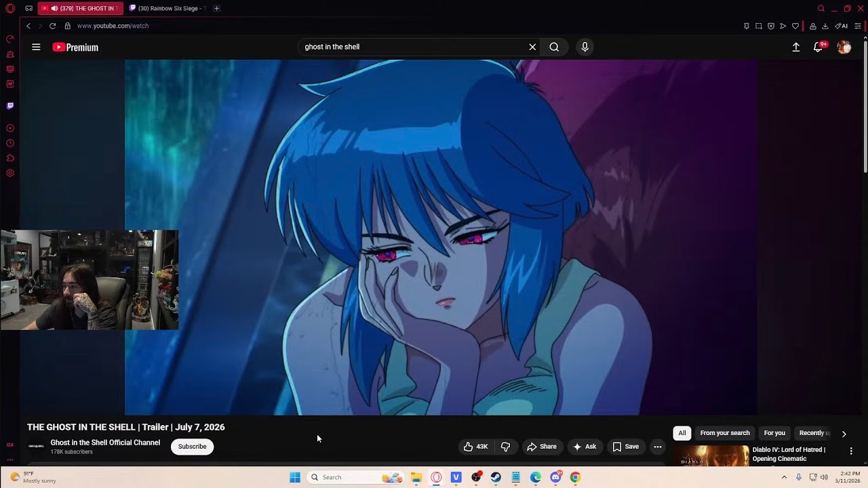Take a snapshot with the capture icon
The height and width of the screenshot is (488, 868).
(758, 26)
